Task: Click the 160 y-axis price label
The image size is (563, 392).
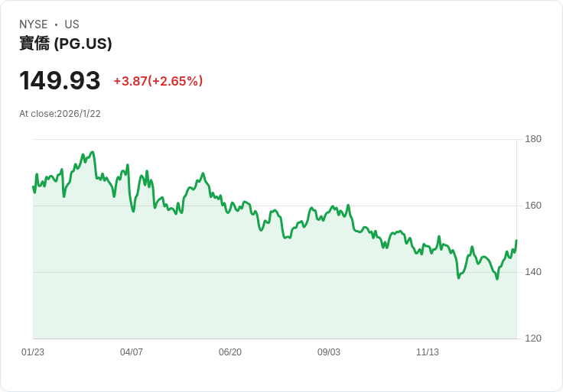Action: (x=533, y=206)
